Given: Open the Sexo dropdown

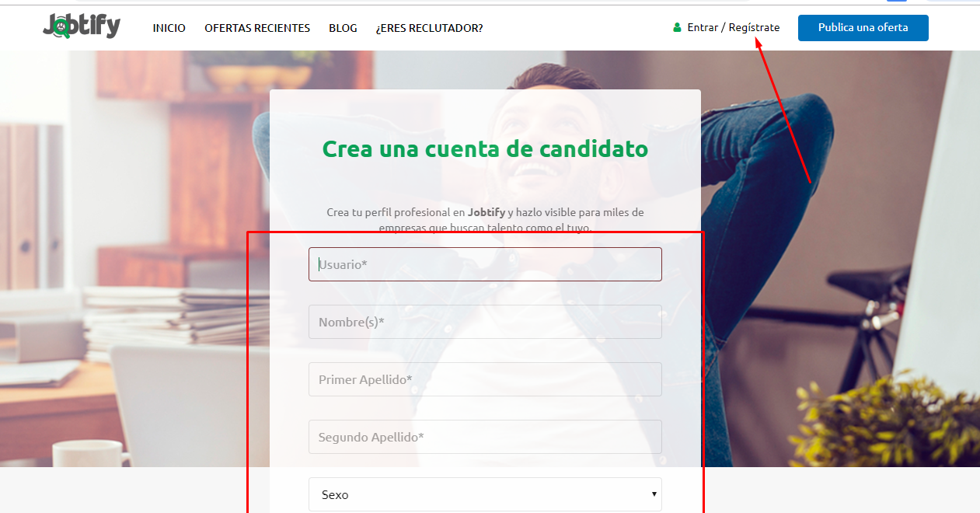Looking at the screenshot, I should tap(485, 494).
